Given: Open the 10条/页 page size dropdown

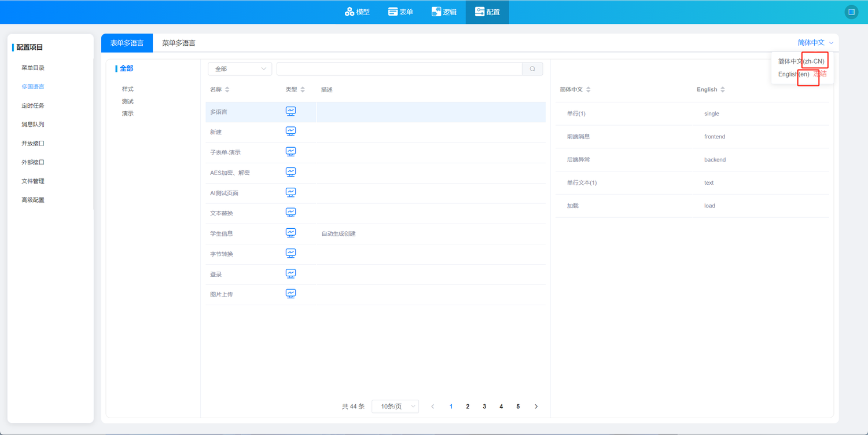Looking at the screenshot, I should click(x=395, y=407).
